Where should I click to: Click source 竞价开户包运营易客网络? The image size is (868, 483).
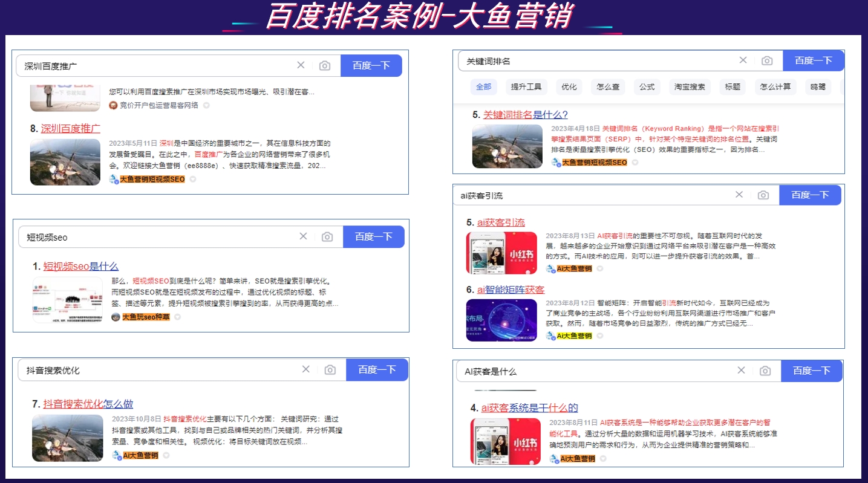[x=158, y=105]
